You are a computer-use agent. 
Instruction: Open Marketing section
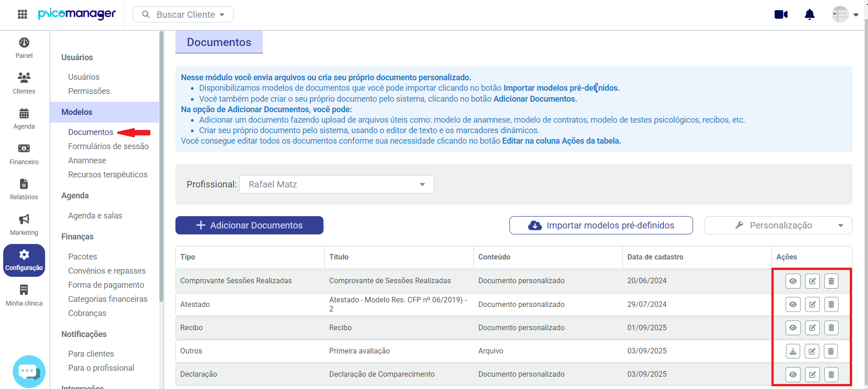[24, 225]
